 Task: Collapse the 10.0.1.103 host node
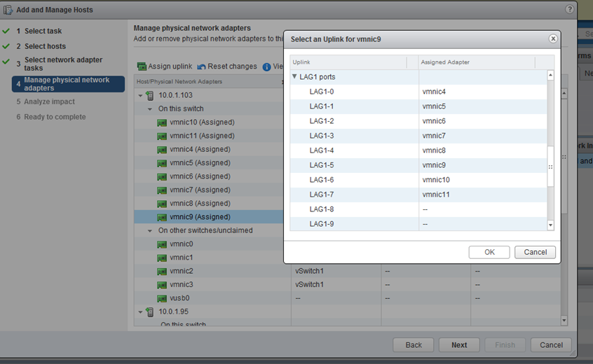(x=140, y=95)
